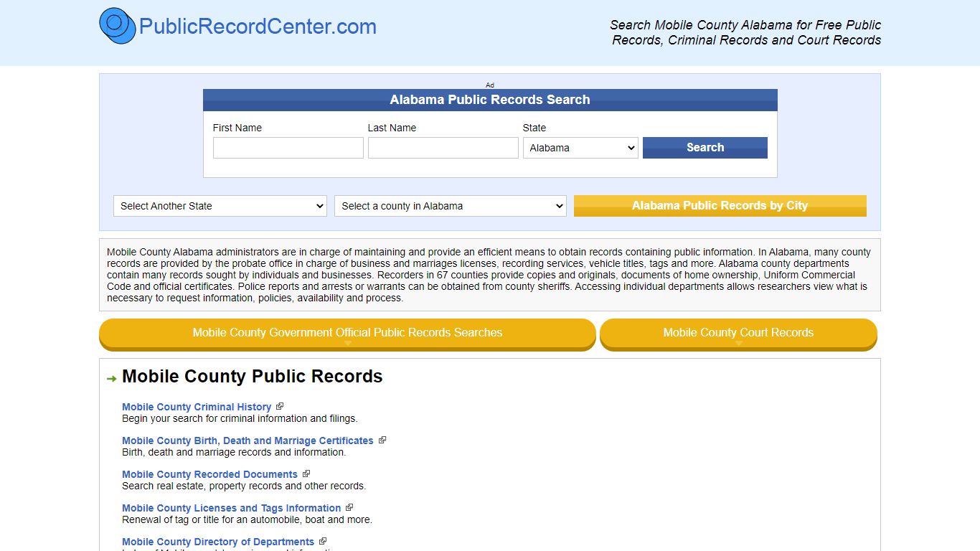Click the 'Begin your search for criminal information' description
This screenshot has width=980, height=551.
click(240, 418)
